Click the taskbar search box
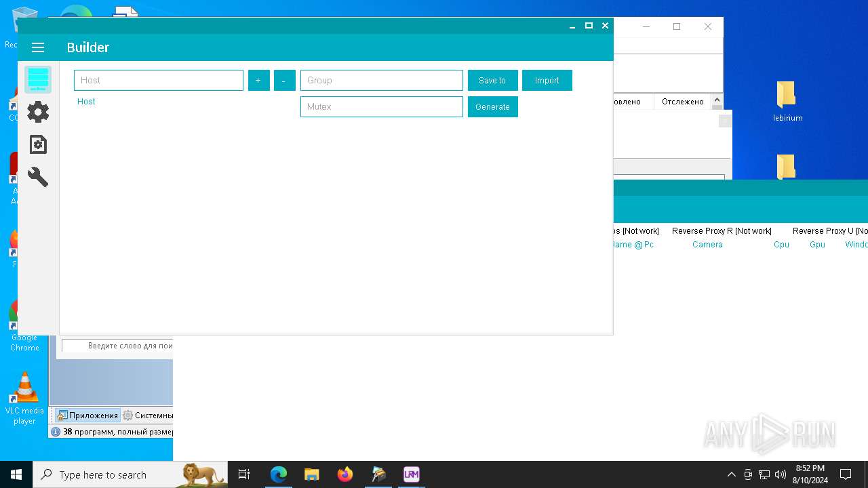The width and height of the screenshot is (868, 488). (x=130, y=474)
